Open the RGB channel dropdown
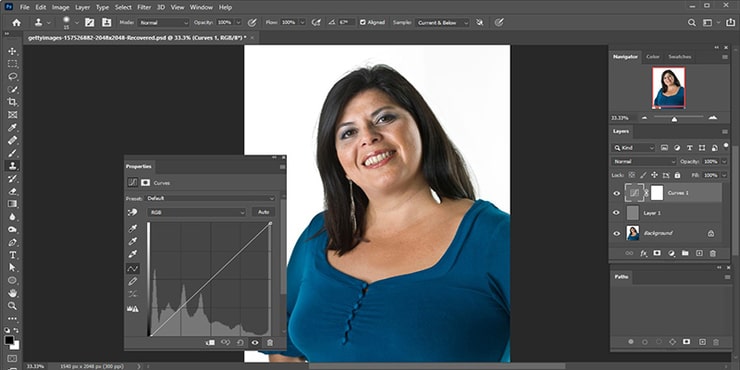 coord(197,212)
